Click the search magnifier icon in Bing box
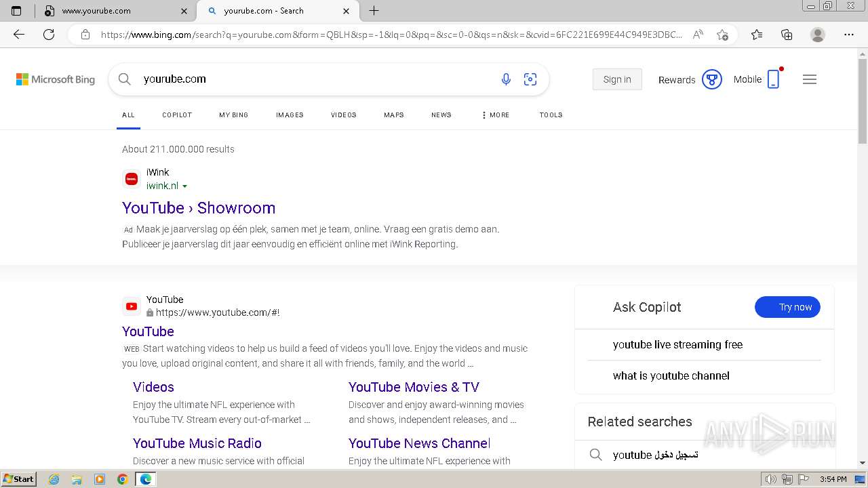This screenshot has height=488, width=868. [125, 79]
